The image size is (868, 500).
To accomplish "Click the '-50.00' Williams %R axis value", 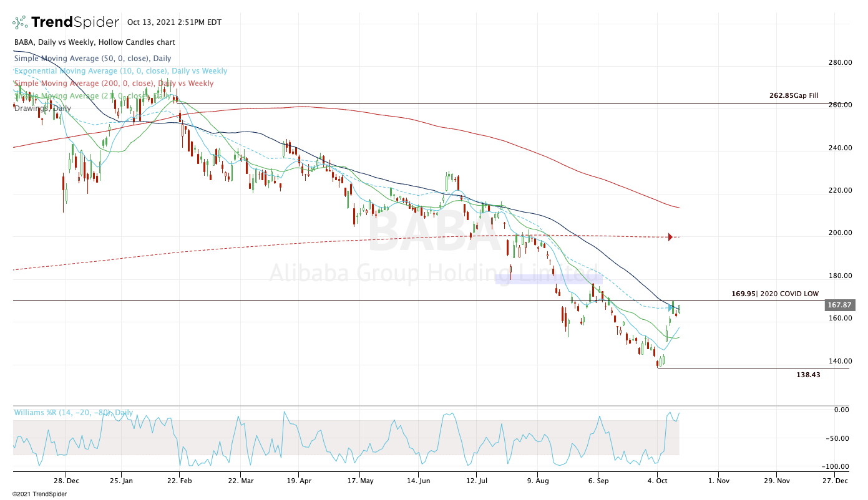I will (x=838, y=438).
